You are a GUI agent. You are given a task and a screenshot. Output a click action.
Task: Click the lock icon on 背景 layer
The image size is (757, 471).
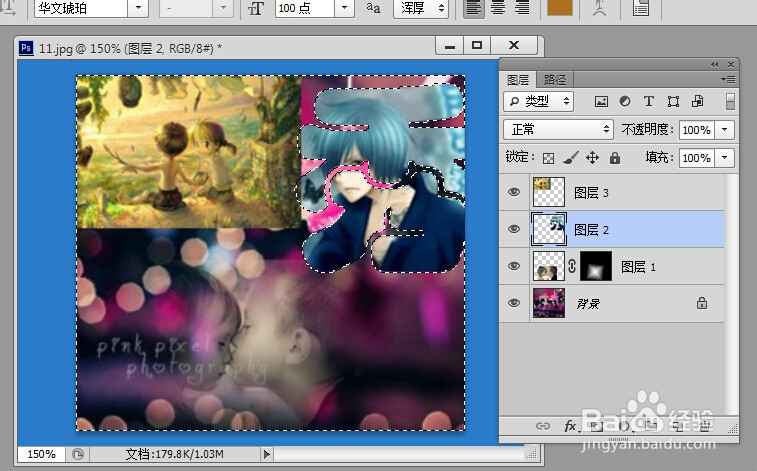tap(701, 303)
